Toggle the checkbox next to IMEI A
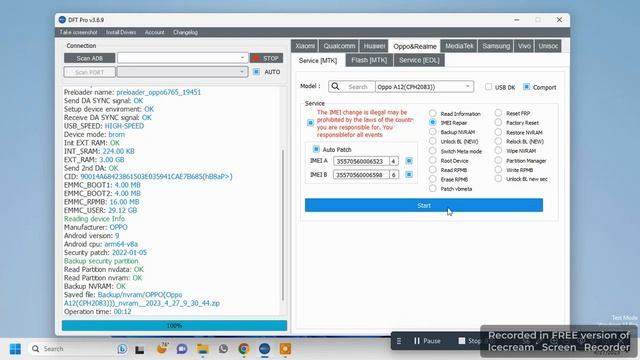Screen dimensions: 640x360 [409, 161]
